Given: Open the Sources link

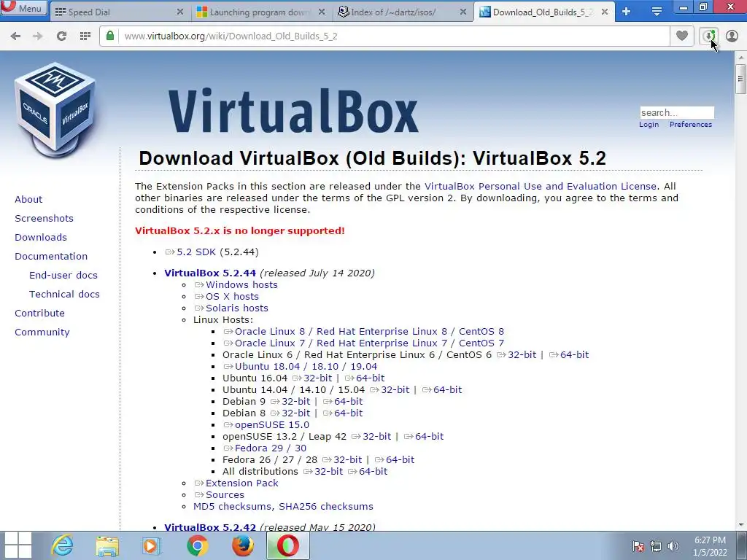Looking at the screenshot, I should pos(219,495).
